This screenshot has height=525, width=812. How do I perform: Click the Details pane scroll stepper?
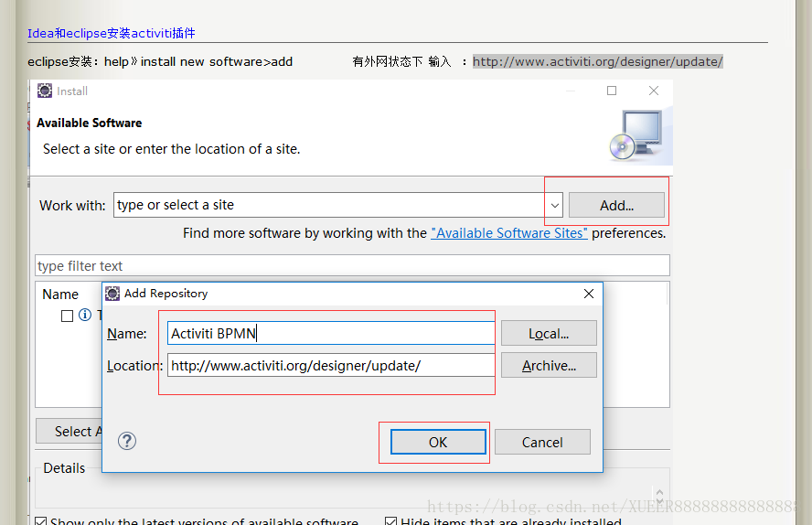pos(659,496)
